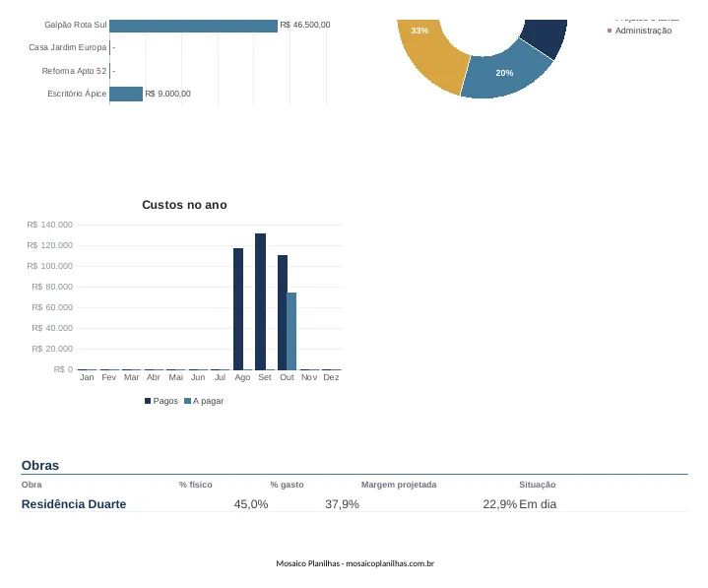The image size is (708, 588).
Task: Click the A pagar legend color swatch
Action: click(x=188, y=401)
